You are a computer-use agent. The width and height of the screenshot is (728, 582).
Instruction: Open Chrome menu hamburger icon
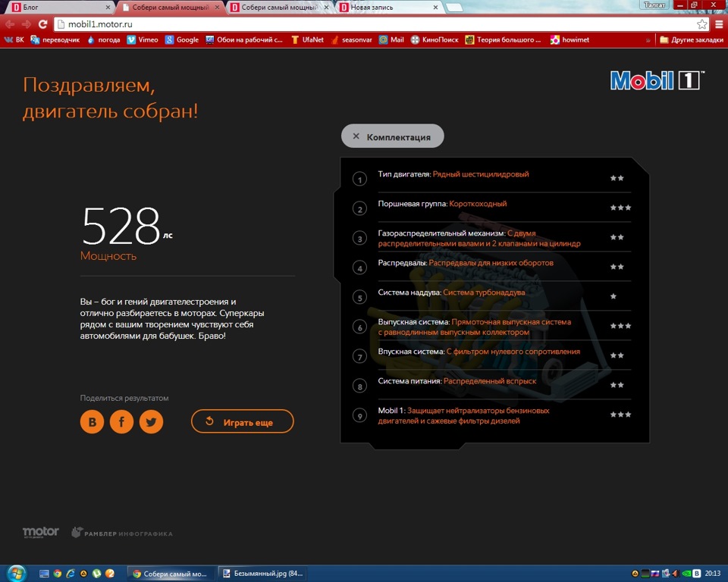719,24
